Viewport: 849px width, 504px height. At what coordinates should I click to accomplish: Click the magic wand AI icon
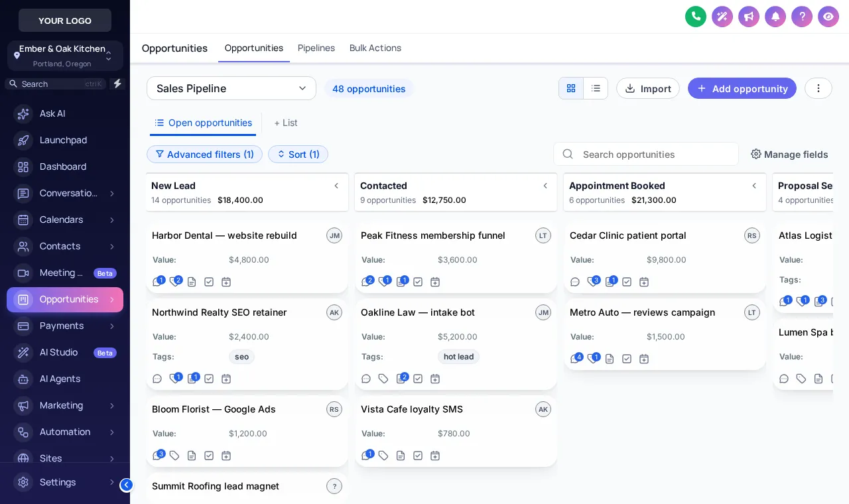pos(722,17)
